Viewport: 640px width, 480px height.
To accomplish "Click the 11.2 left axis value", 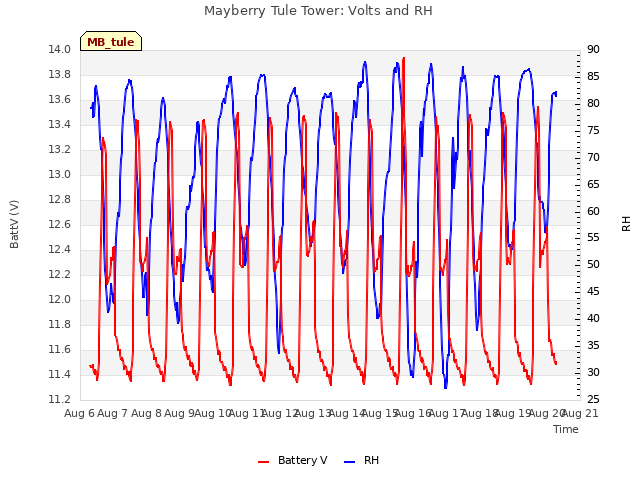I will (60, 399).
